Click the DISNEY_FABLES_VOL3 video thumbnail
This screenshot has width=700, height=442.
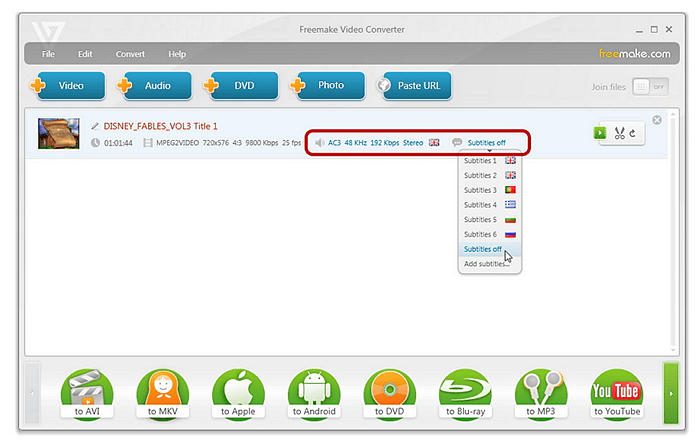tap(59, 133)
